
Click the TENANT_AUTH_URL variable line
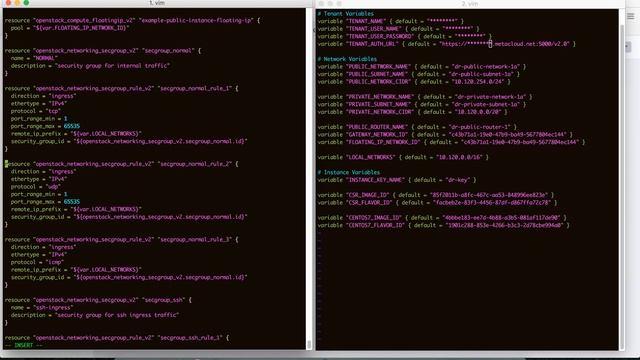447,44
